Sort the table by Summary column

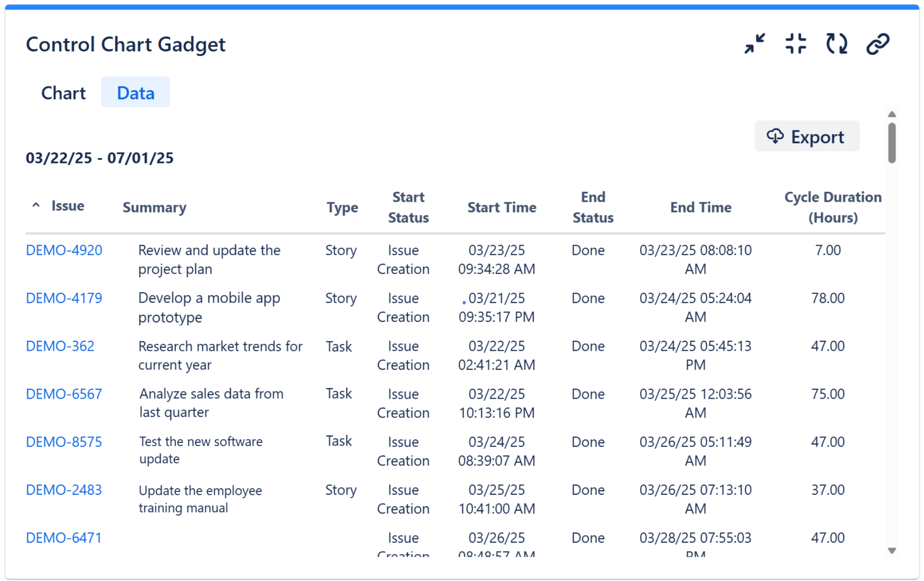click(x=154, y=207)
